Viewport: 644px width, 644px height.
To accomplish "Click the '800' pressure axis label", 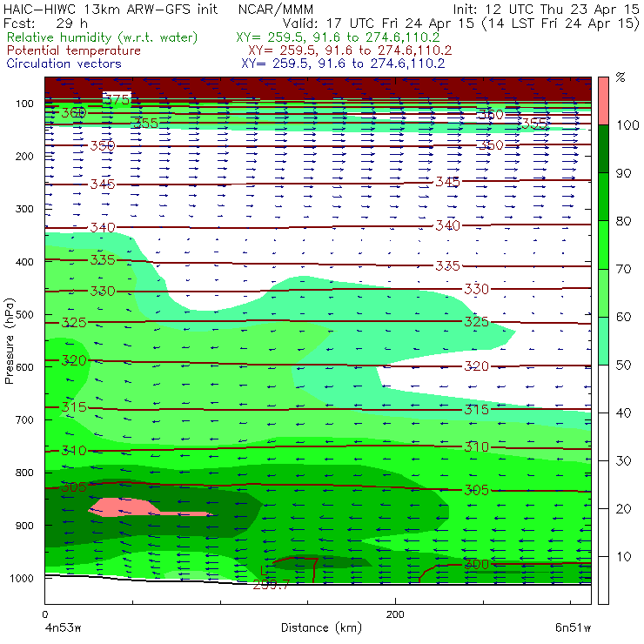I will click(24, 473).
